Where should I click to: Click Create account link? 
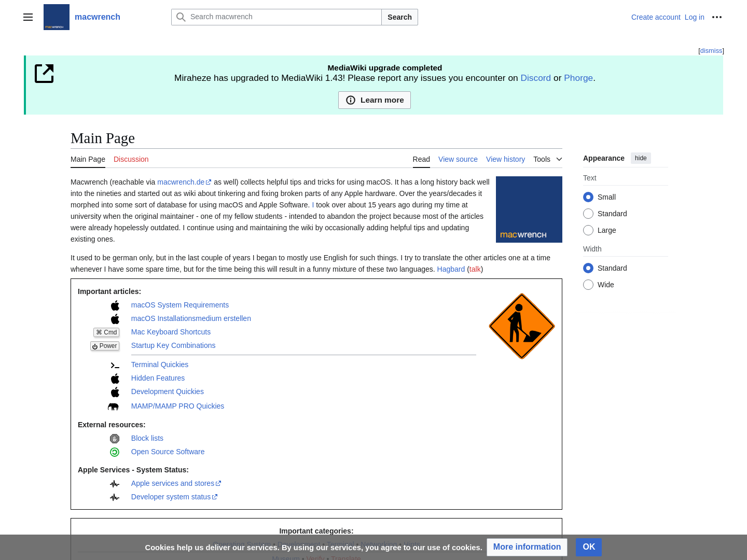656,17
